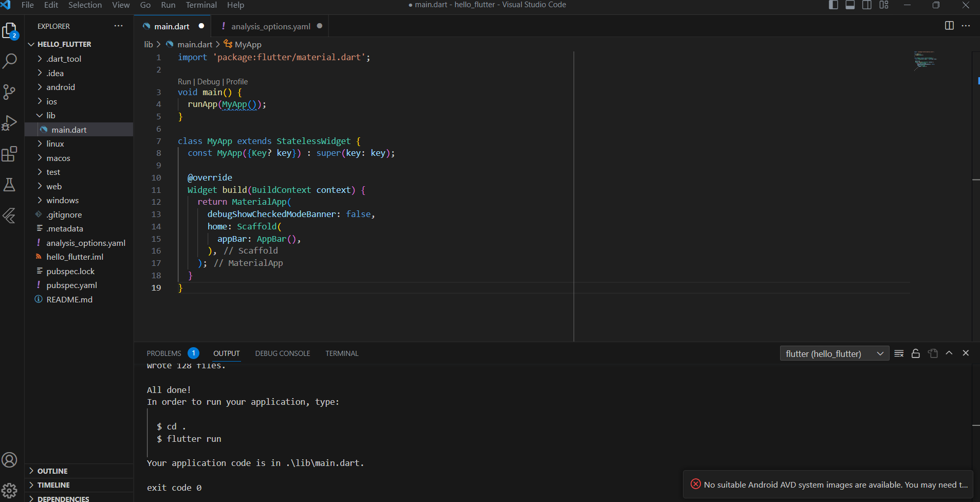Open the Terminal menu
Image resolution: width=980 pixels, height=502 pixels.
[x=201, y=5]
